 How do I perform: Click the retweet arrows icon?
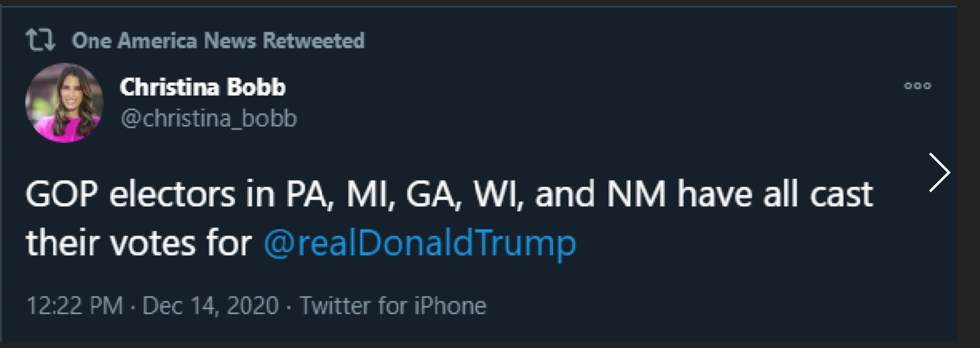[x=40, y=40]
